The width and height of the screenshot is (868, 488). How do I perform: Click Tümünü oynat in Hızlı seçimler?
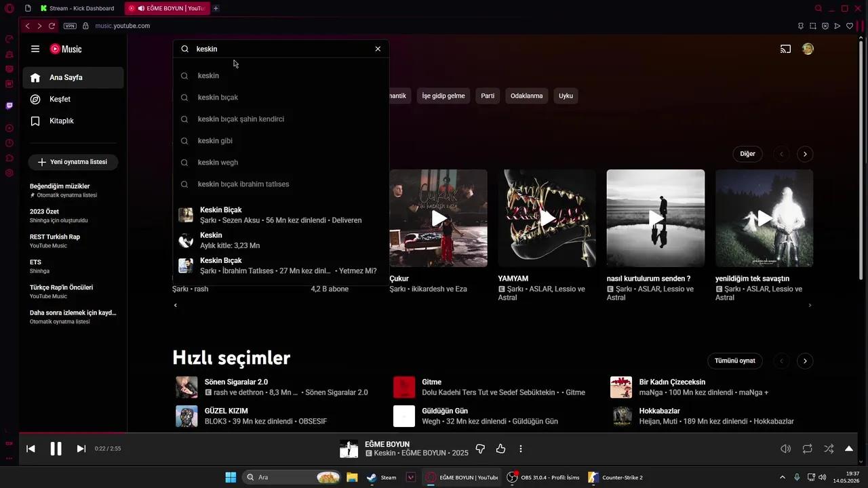pyautogui.click(x=734, y=361)
